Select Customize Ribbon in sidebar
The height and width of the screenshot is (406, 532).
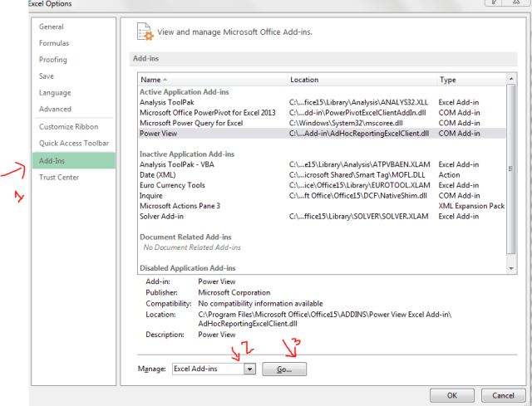coord(68,127)
